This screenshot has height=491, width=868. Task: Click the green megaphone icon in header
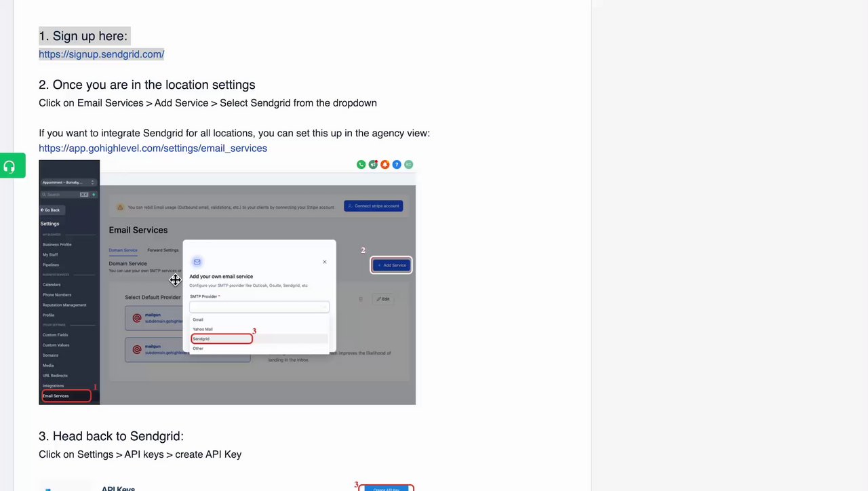373,164
